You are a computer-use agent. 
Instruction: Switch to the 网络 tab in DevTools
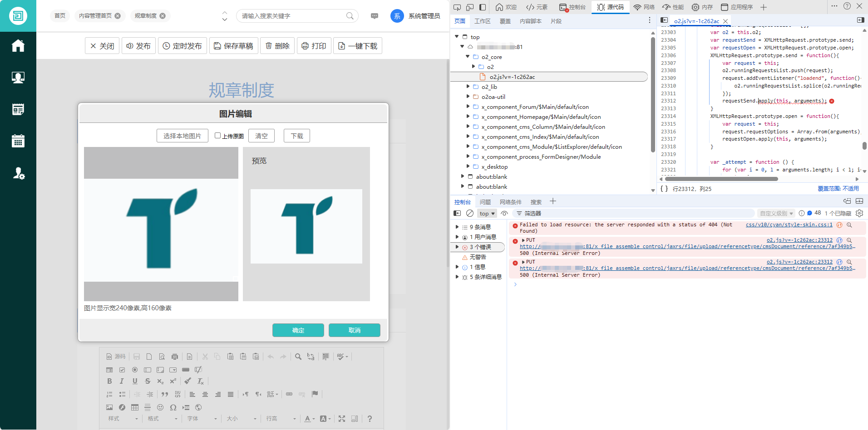coord(644,7)
